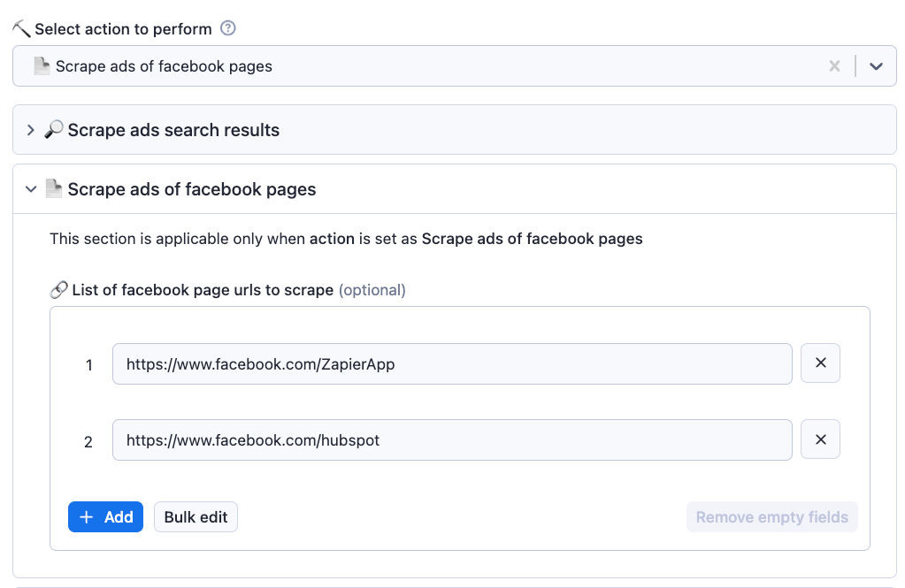Expand the Scrape ads search results section

pos(32,129)
